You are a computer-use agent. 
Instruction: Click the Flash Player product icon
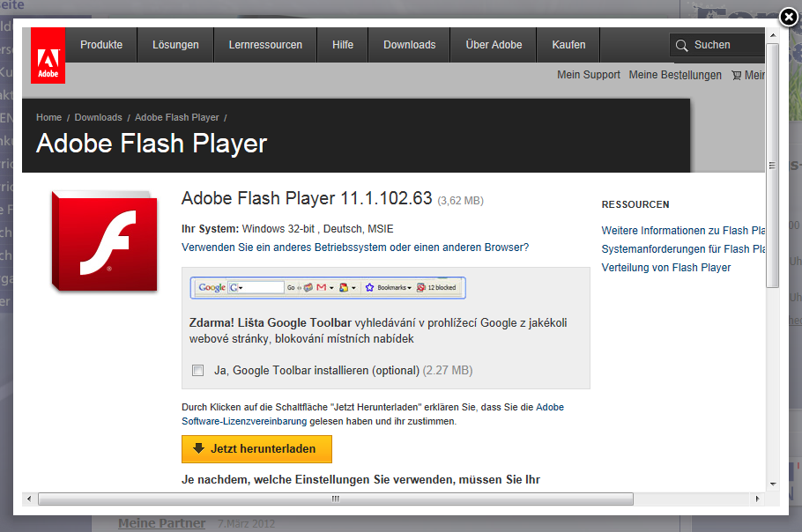(104, 241)
